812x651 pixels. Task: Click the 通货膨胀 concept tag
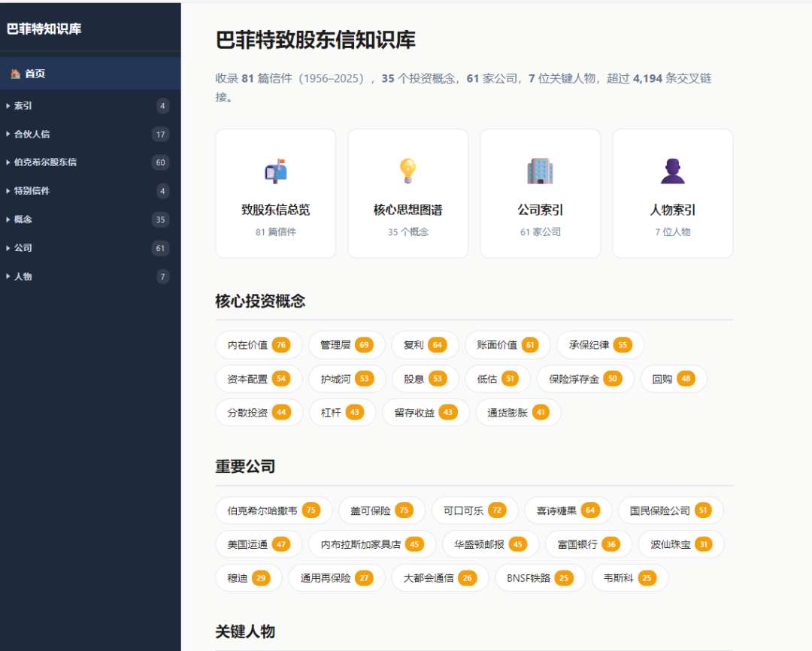click(518, 412)
